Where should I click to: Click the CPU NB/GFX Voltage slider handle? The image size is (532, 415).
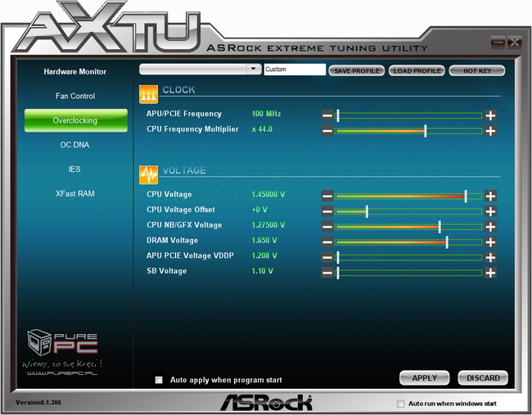(x=440, y=227)
